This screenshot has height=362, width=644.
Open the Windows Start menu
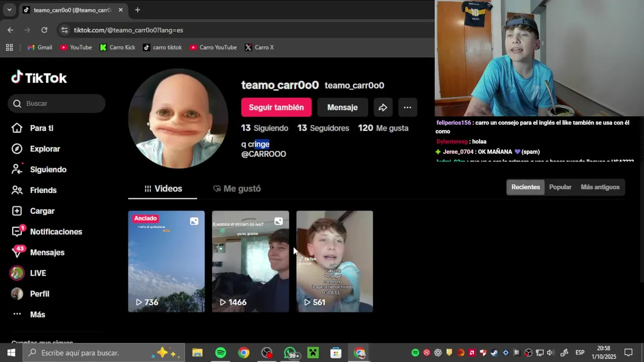point(11,353)
